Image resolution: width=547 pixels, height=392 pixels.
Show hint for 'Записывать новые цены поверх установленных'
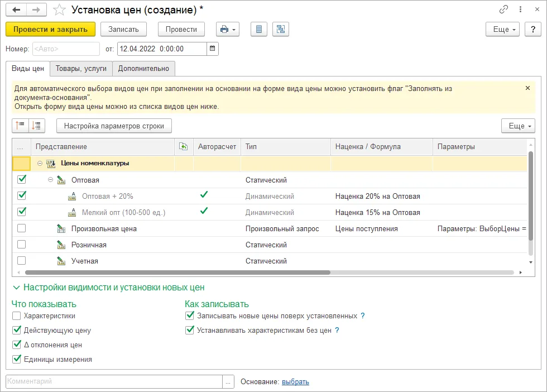point(363,316)
